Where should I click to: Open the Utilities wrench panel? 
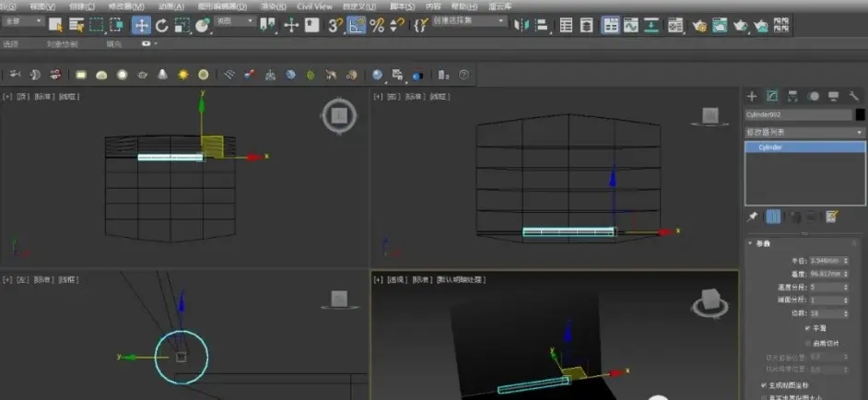854,96
